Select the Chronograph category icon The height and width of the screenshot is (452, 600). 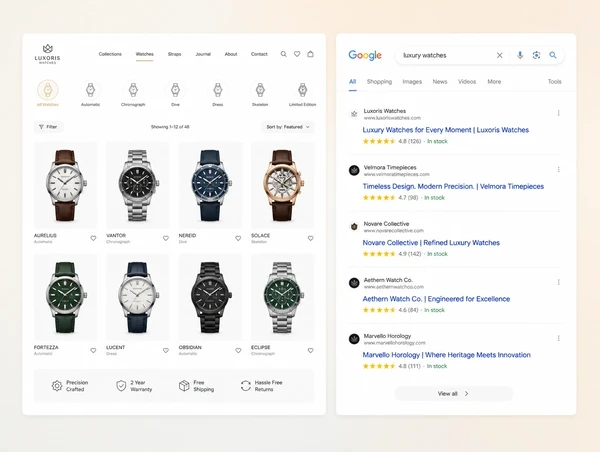(x=133, y=90)
